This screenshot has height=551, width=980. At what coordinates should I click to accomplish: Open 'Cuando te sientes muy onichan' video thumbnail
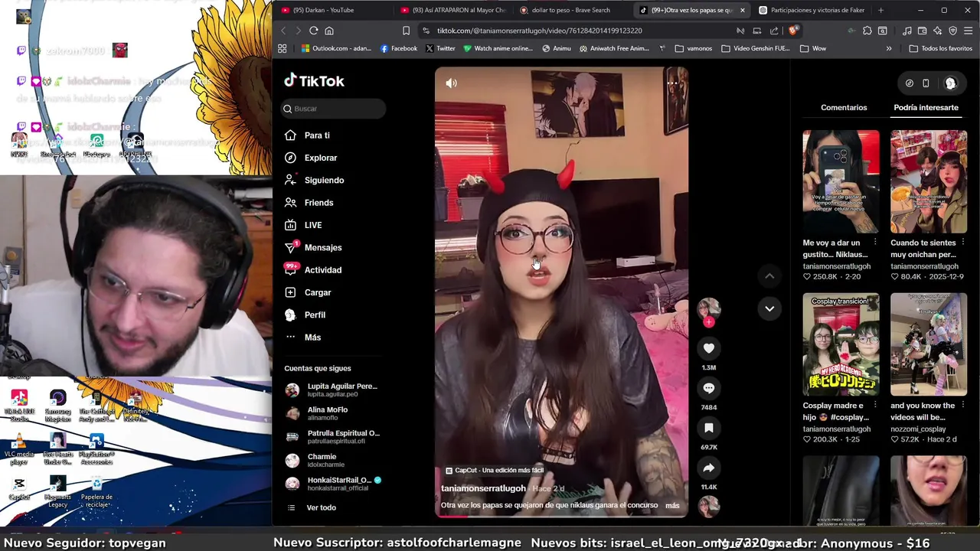(x=928, y=181)
